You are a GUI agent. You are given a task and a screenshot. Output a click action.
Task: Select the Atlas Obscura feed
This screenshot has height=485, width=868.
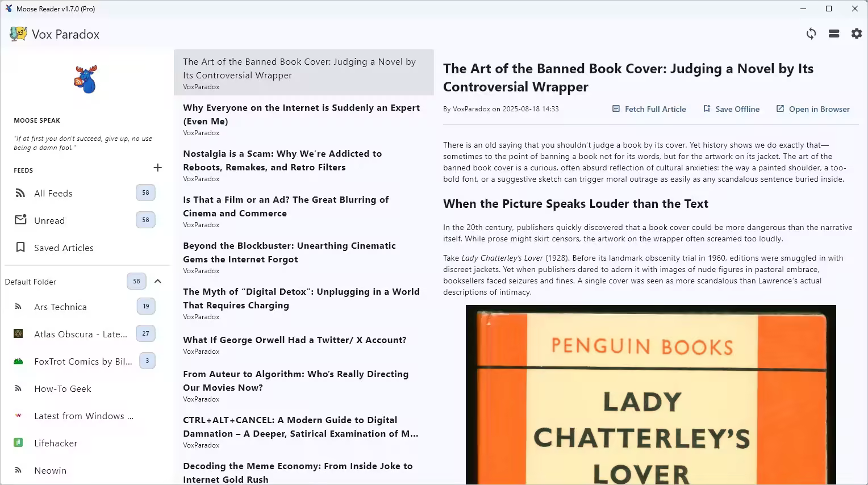pos(87,334)
